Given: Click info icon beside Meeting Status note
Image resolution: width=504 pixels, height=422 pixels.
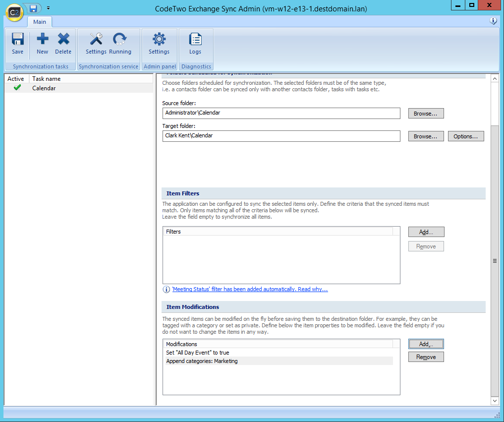Looking at the screenshot, I should coord(166,289).
